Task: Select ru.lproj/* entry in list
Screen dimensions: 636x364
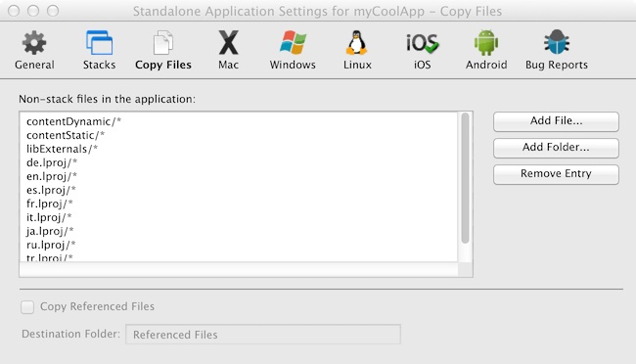Action: [x=239, y=245]
